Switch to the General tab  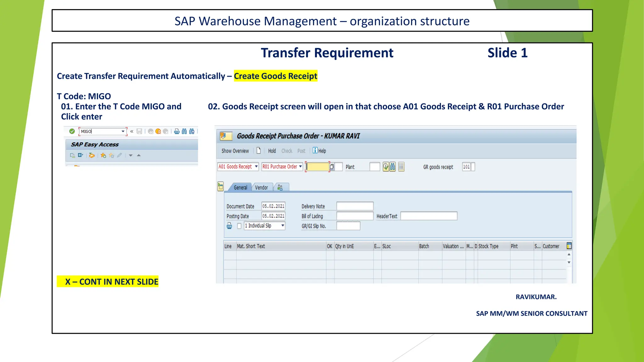pos(240,188)
